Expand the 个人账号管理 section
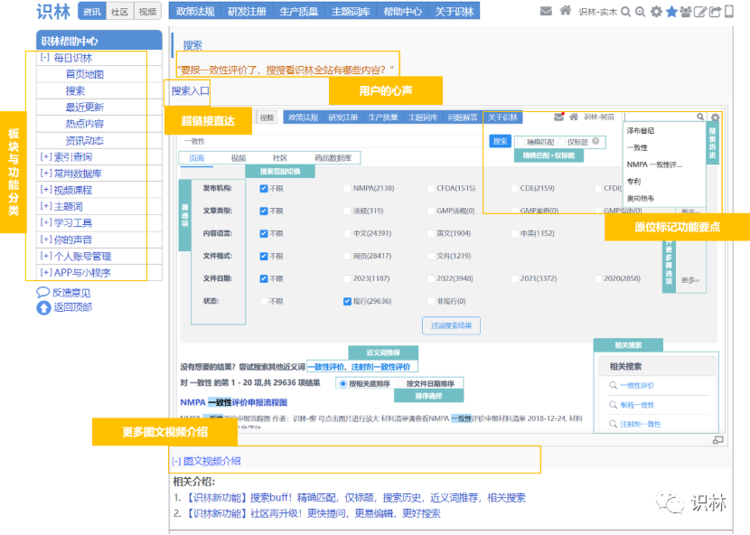The width and height of the screenshot is (750, 535). (x=46, y=256)
